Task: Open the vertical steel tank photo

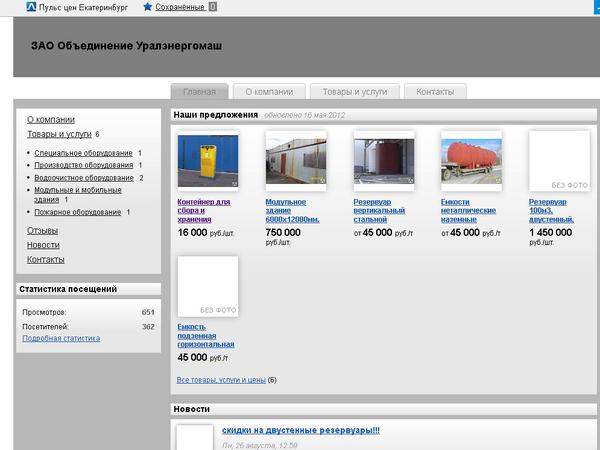Action: pos(383,161)
